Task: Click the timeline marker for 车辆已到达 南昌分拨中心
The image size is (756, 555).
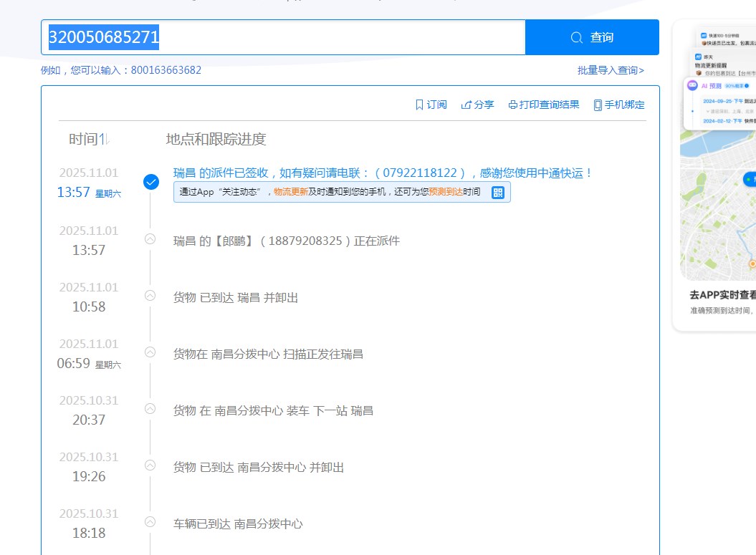Action: pos(150,522)
